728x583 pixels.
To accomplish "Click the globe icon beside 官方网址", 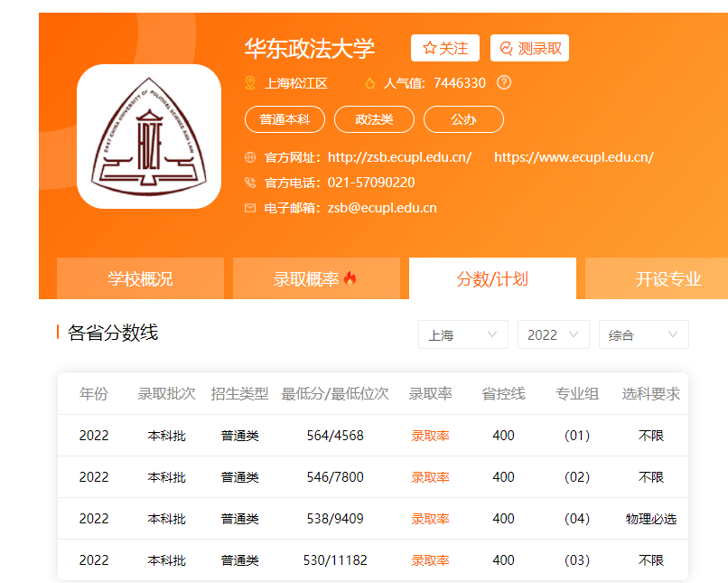I will click(250, 157).
